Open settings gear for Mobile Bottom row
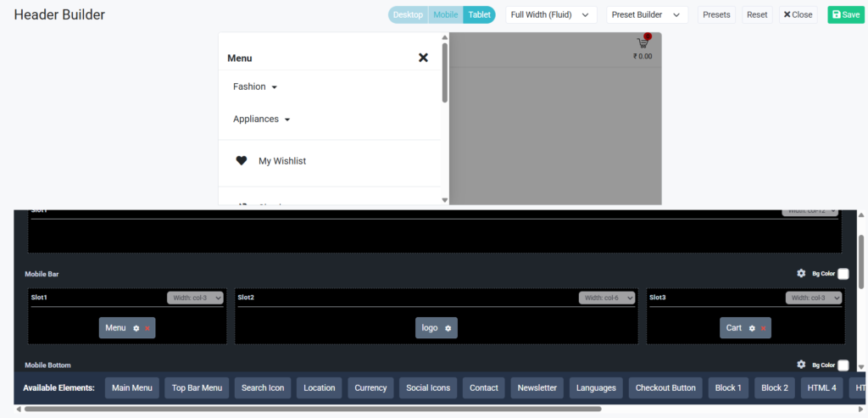 pos(801,365)
